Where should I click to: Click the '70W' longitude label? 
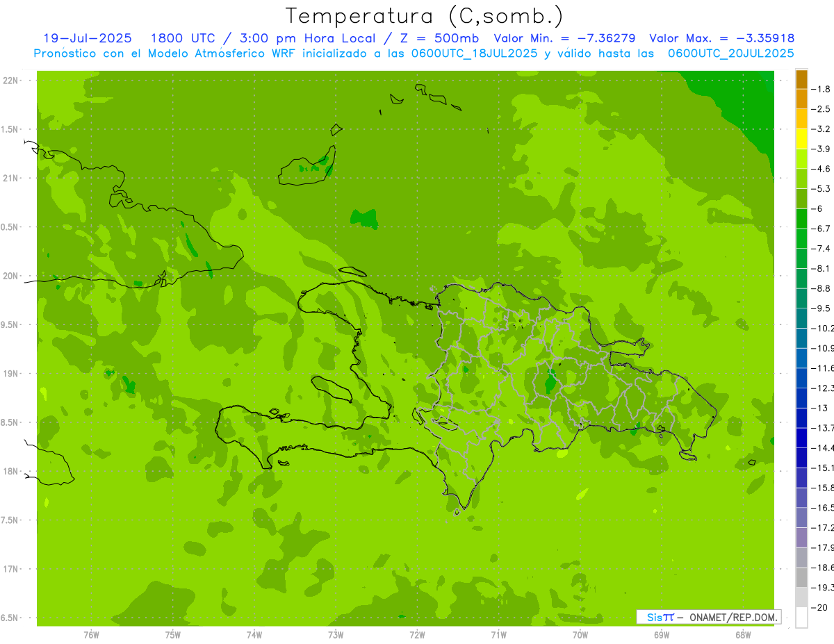(580, 634)
